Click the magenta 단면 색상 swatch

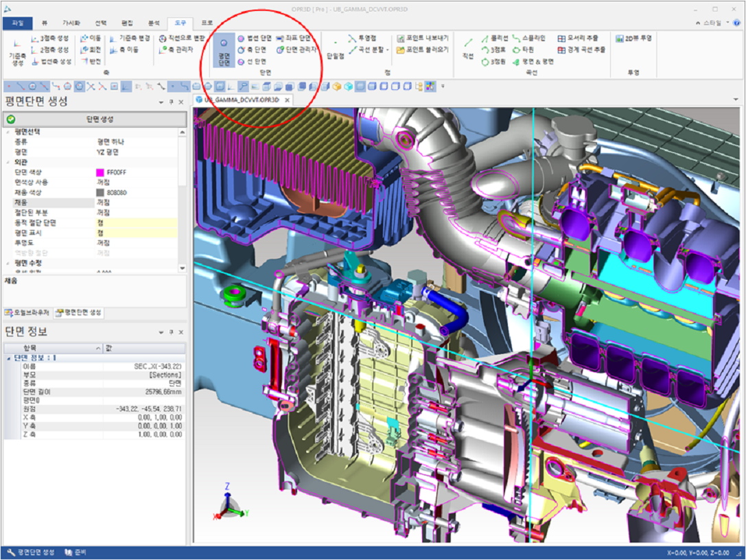click(x=100, y=172)
